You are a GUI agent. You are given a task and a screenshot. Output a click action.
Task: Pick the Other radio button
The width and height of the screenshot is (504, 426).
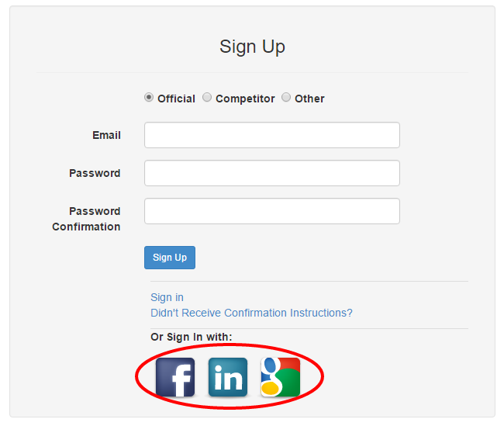click(x=286, y=97)
